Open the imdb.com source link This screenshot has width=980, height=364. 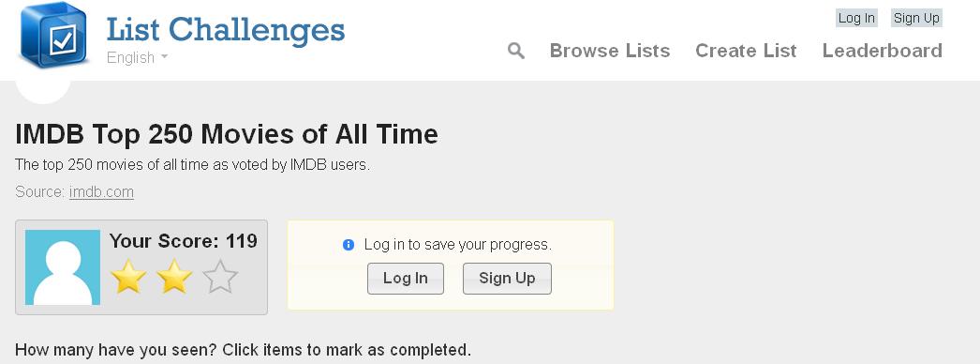101,191
